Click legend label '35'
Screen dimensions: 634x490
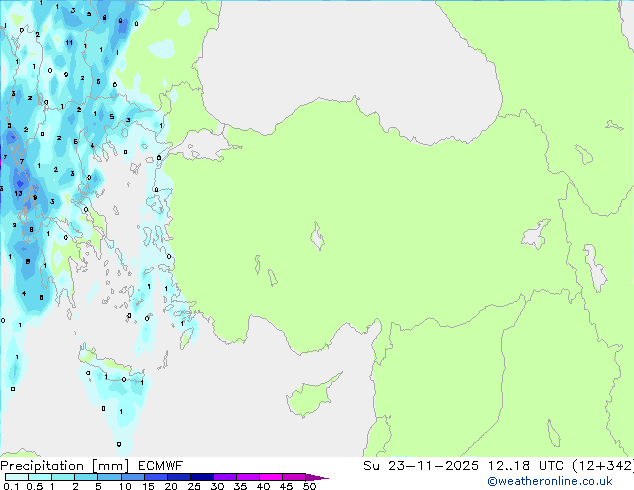[240, 486]
